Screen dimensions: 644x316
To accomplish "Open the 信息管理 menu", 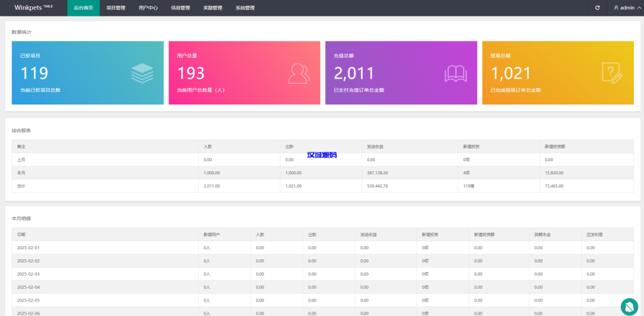I will click(180, 8).
